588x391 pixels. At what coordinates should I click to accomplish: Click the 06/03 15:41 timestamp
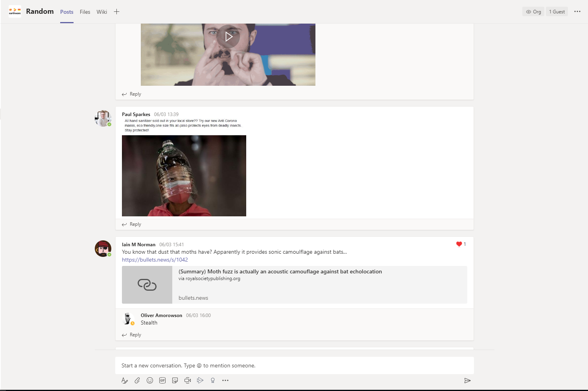[x=171, y=245]
